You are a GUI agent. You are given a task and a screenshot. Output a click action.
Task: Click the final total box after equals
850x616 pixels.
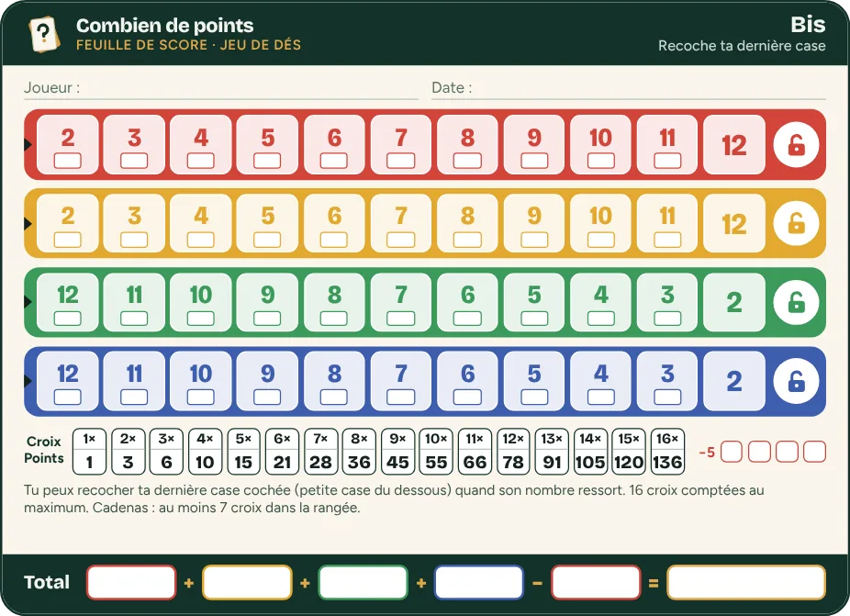746,582
